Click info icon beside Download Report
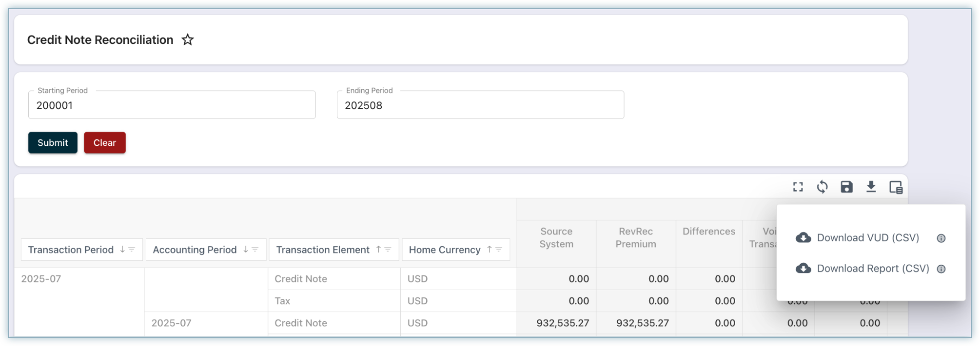The image size is (980, 346). point(941,269)
